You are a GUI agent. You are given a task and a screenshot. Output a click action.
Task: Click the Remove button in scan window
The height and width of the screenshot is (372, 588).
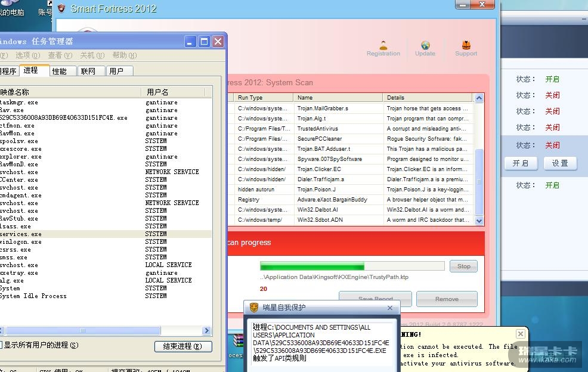[447, 299]
